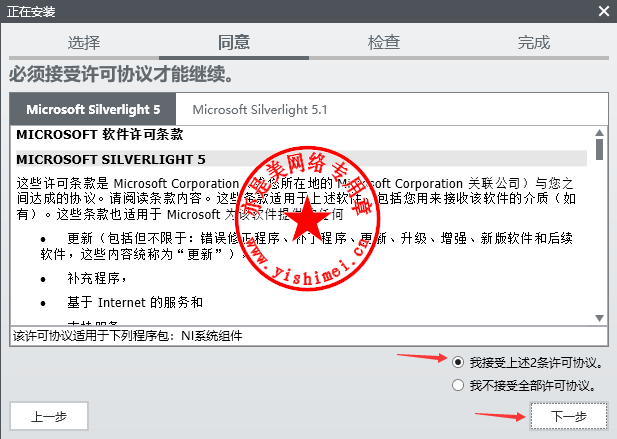Close the 正在安装 installer window

pos(604,11)
